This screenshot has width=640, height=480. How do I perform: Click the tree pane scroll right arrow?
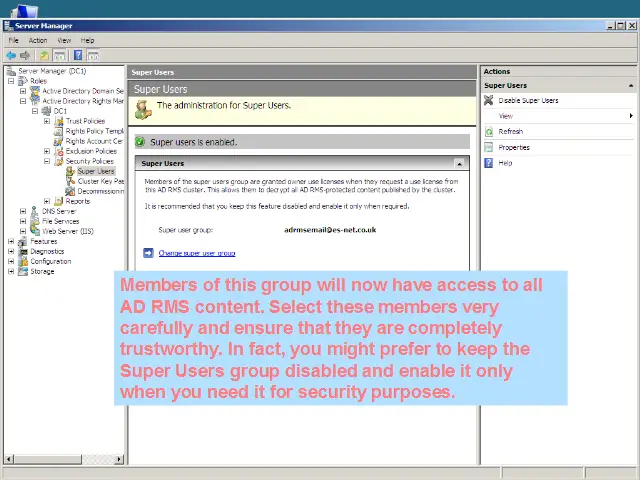click(119, 459)
